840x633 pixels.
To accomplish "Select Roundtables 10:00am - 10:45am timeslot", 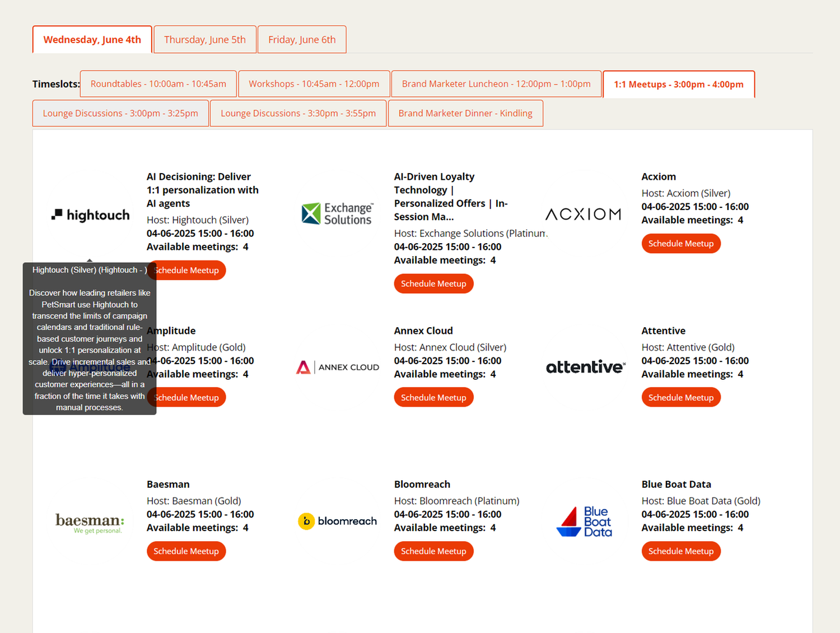I will 158,84.
